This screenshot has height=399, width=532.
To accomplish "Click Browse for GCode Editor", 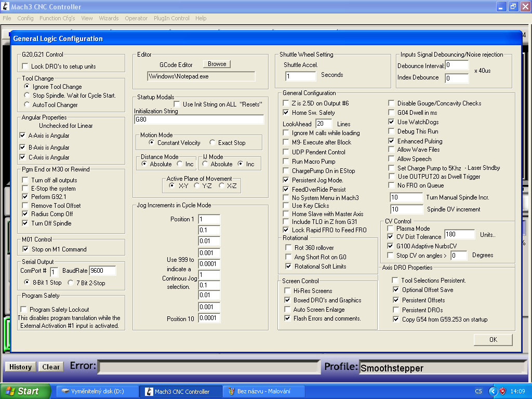I will tap(217, 64).
